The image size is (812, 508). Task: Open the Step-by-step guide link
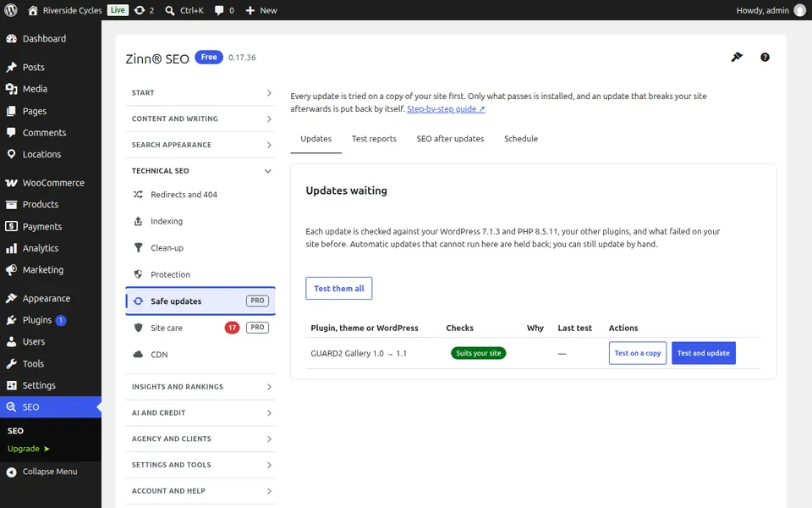pos(446,109)
